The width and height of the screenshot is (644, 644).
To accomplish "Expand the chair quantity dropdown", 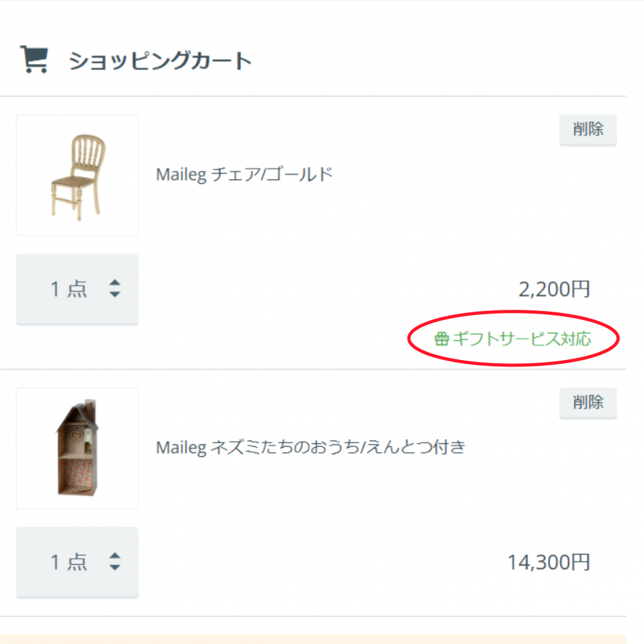I will (x=77, y=289).
